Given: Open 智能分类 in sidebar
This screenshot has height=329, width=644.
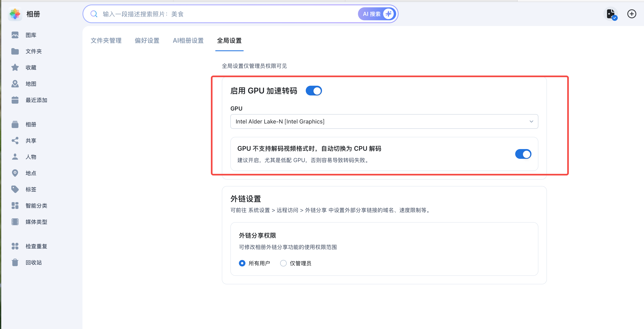Looking at the screenshot, I should [36, 206].
